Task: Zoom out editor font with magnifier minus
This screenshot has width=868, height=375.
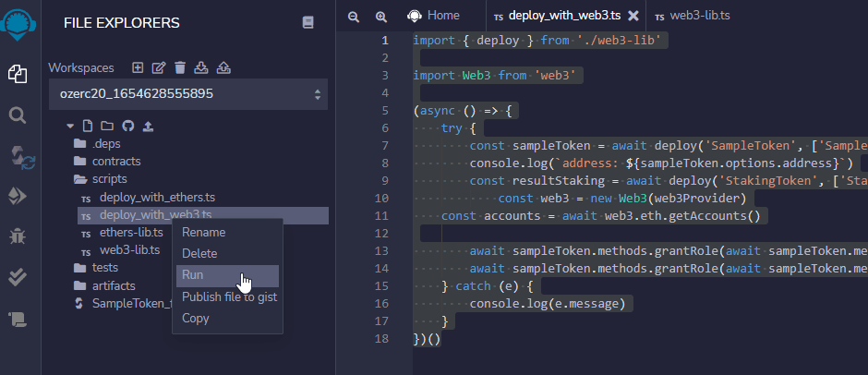Action: tap(353, 17)
